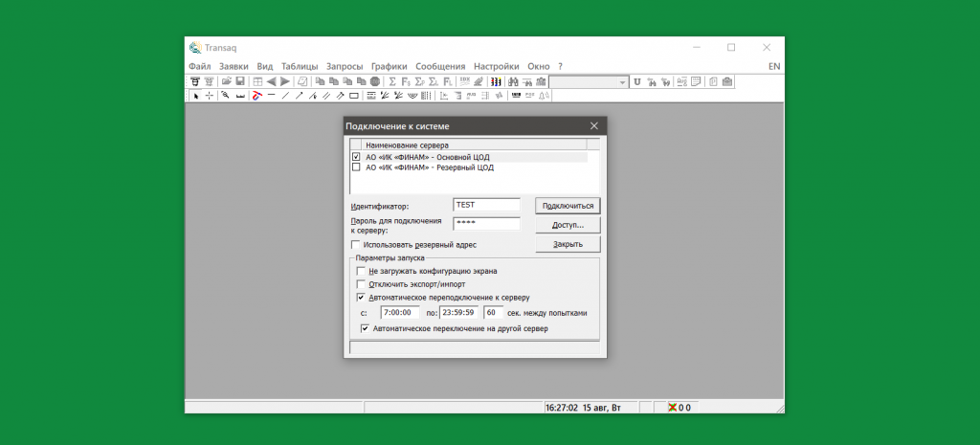980x445 pixels.
Task: Check Не загружать конфигурацию экрана
Action: 361,271
